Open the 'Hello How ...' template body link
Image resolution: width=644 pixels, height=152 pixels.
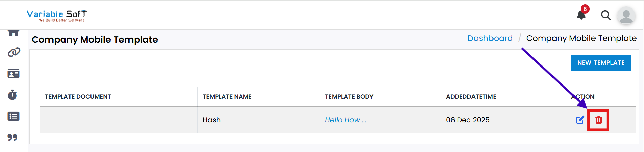pos(345,120)
